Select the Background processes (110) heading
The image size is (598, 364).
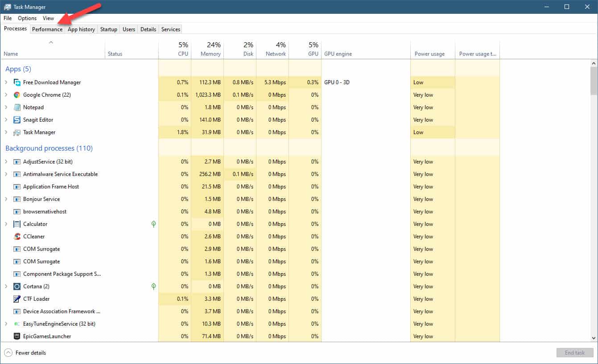49,148
